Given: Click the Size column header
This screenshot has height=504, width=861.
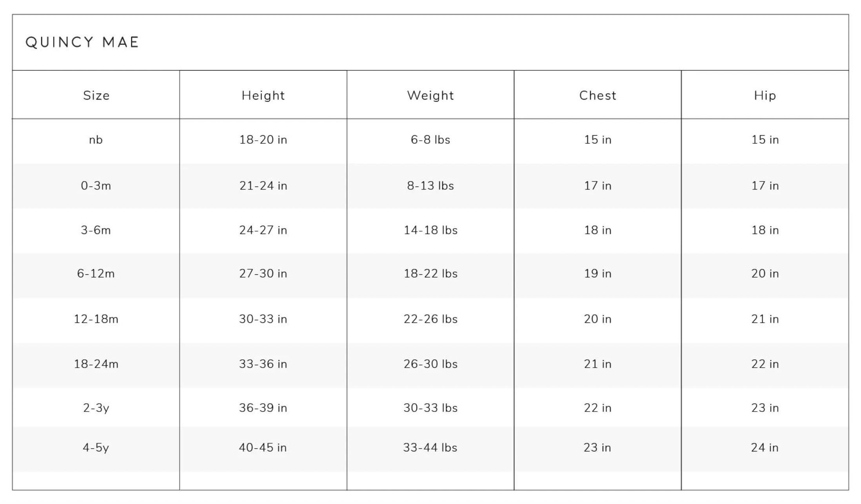Looking at the screenshot, I should [96, 96].
